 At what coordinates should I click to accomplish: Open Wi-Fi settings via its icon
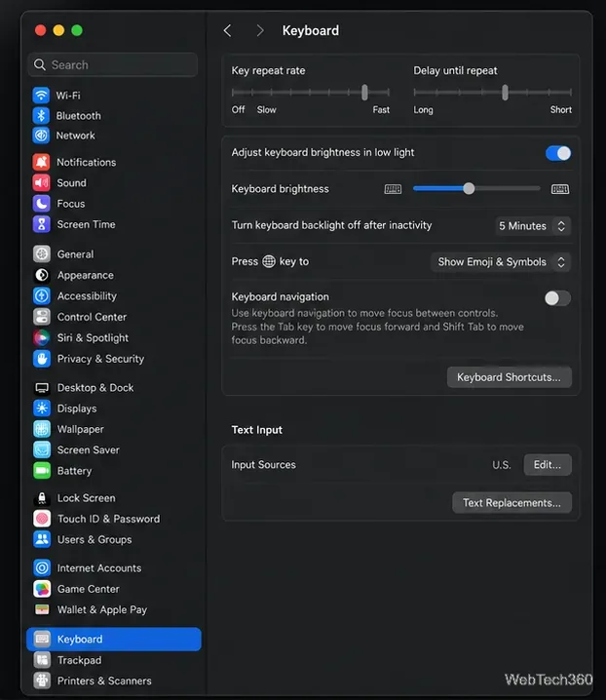[41, 96]
